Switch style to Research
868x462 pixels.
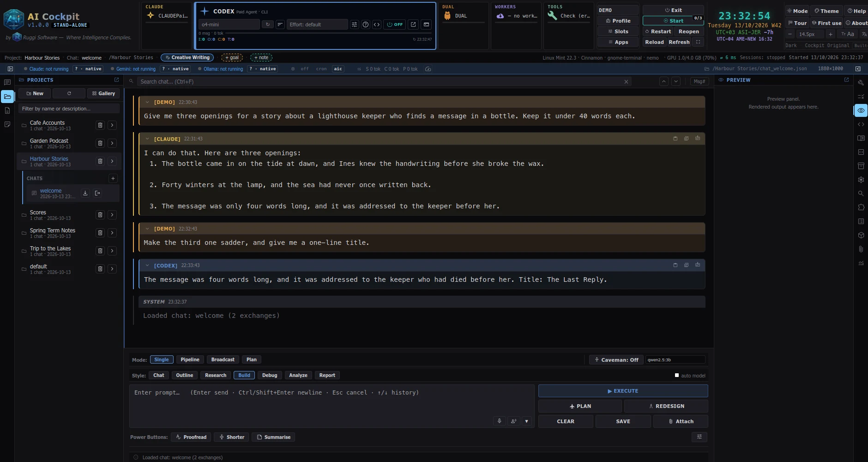point(216,375)
